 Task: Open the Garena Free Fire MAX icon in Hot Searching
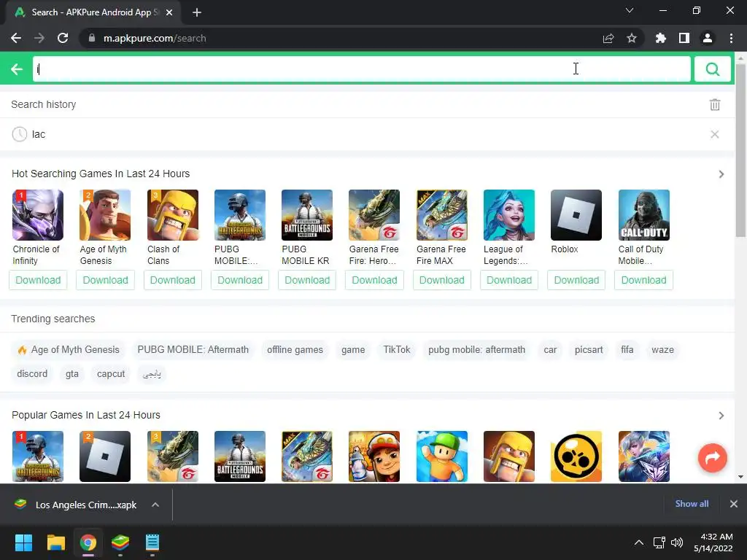[x=441, y=215]
